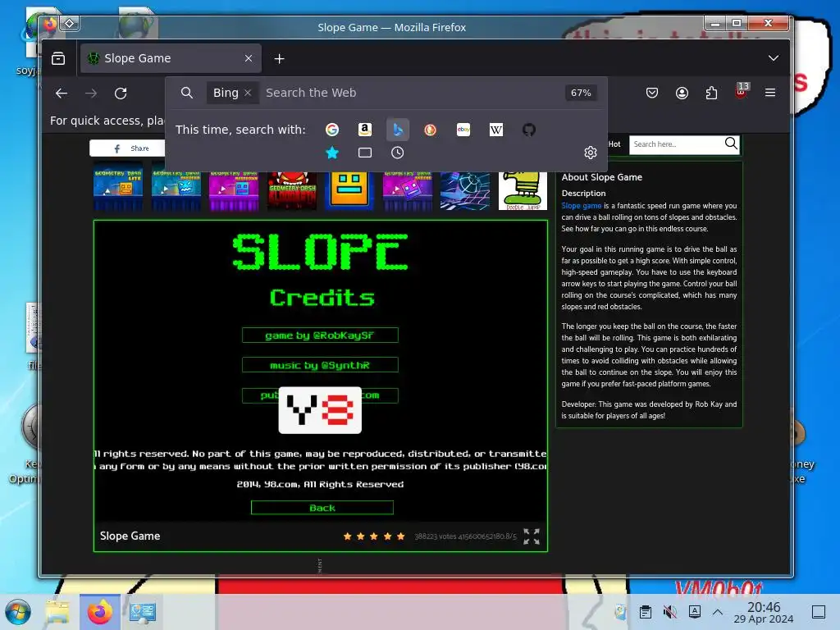Screen dimensions: 840x630
Task: Reload the current page
Action: click(121, 94)
